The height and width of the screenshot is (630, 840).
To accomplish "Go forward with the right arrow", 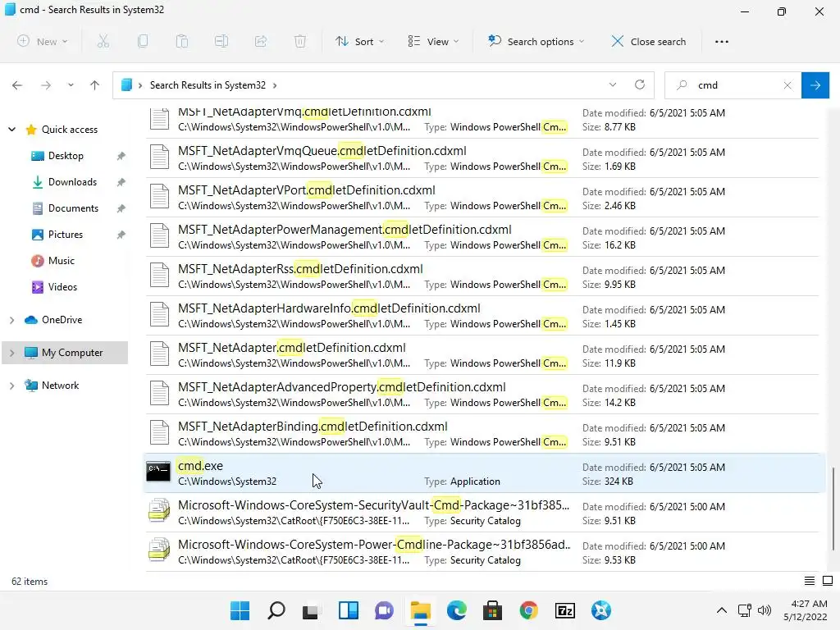I will click(x=46, y=85).
